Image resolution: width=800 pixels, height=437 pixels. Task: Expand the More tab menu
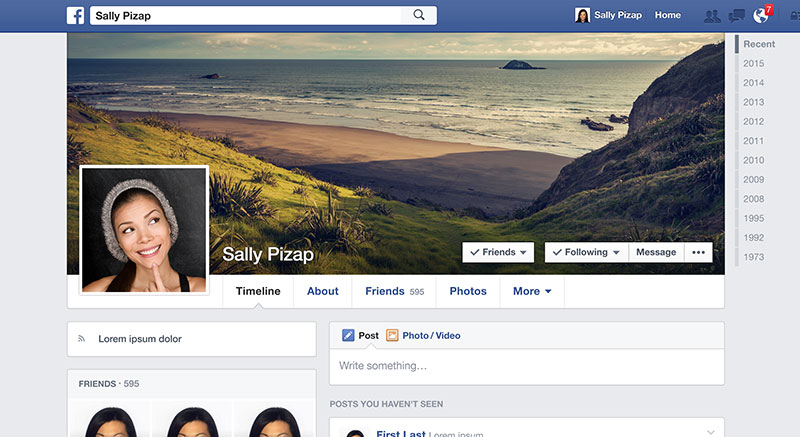[x=532, y=291]
